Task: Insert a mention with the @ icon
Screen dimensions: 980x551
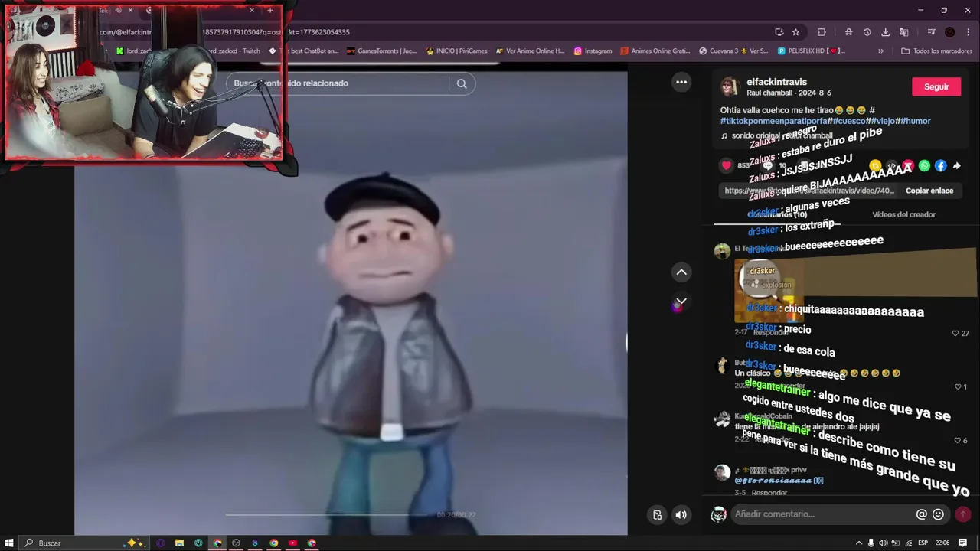Action: pos(922,514)
